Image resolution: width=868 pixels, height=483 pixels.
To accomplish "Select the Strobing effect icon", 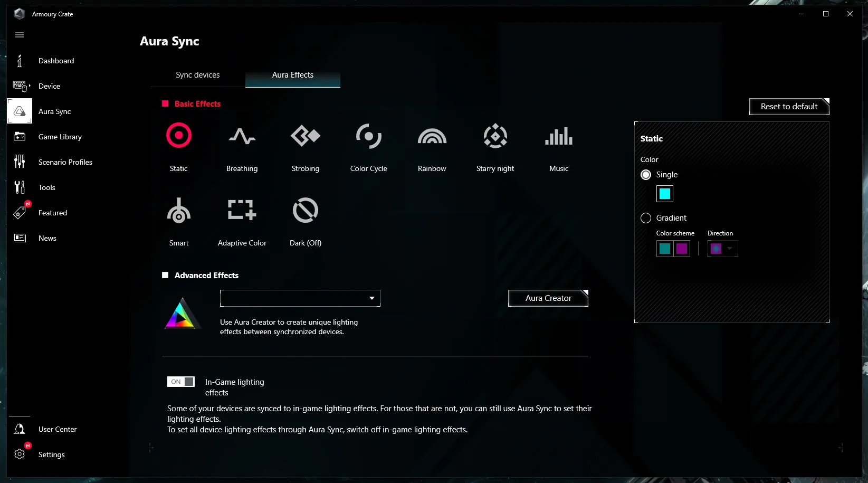I will (306, 136).
